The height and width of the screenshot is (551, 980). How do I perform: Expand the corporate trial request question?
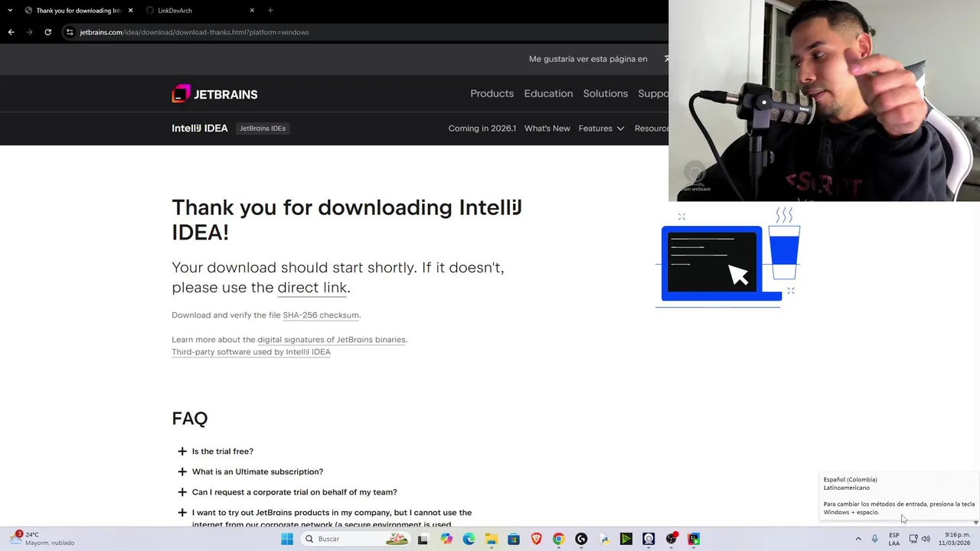pyautogui.click(x=287, y=492)
